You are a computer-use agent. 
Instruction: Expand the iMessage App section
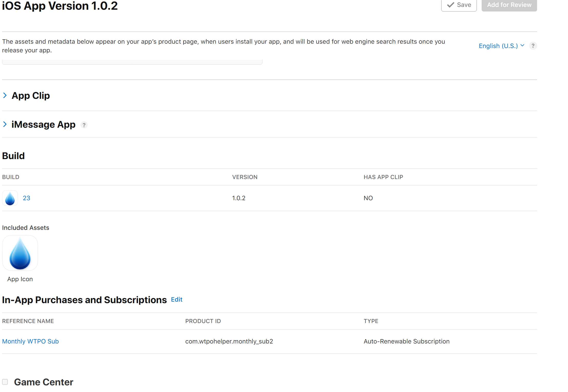pos(5,124)
